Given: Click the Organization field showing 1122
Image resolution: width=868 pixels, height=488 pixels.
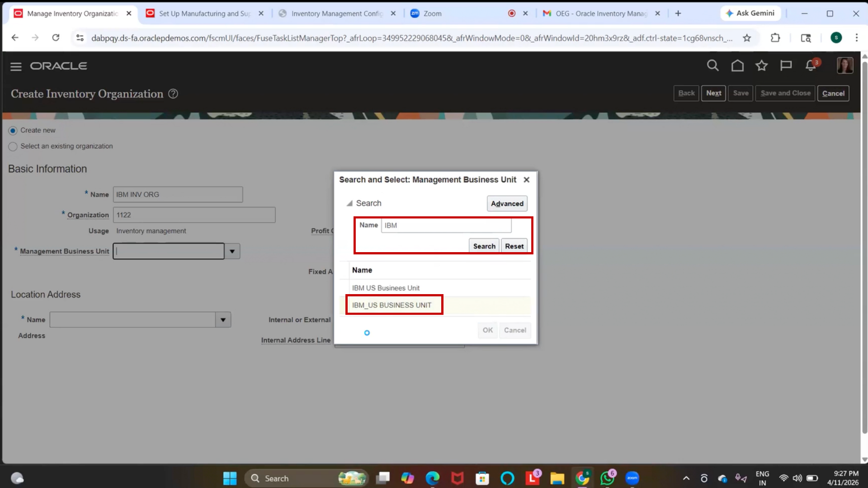Looking at the screenshot, I should (194, 215).
